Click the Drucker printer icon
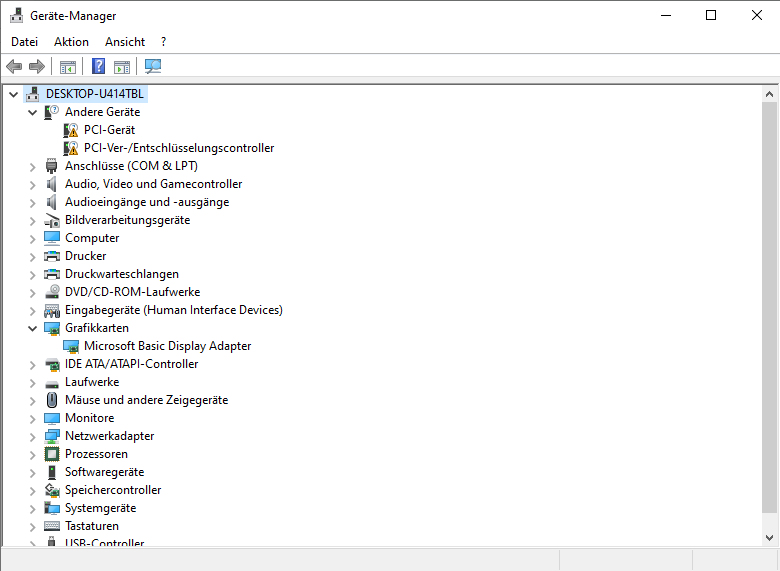780x571 pixels. click(x=52, y=256)
